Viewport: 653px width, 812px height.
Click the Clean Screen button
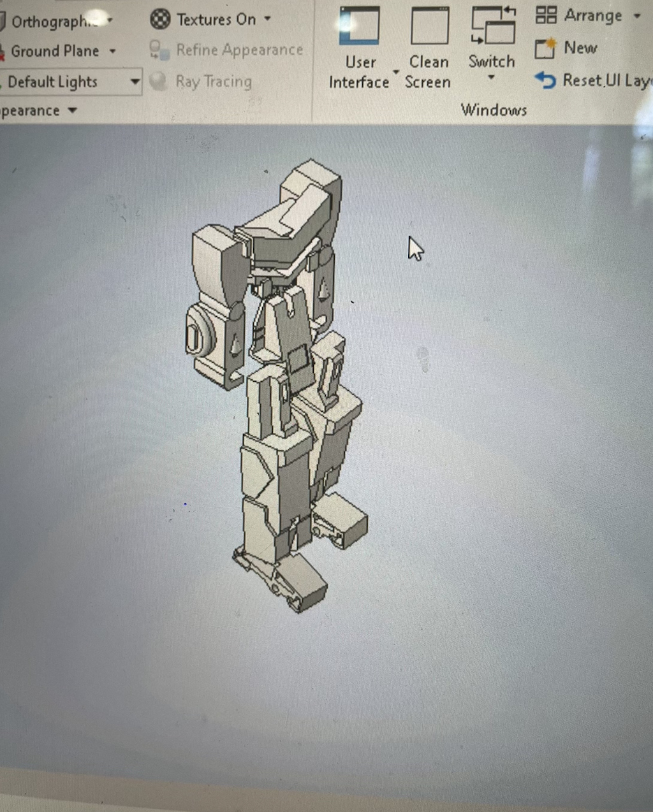click(429, 72)
